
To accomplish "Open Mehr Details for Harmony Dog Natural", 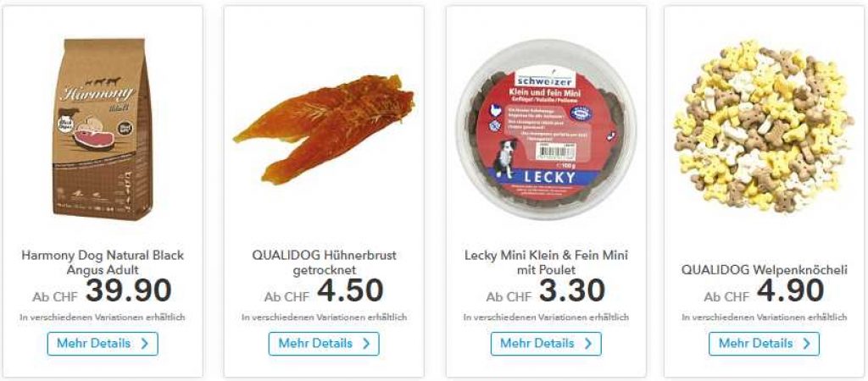I will click(x=103, y=344).
